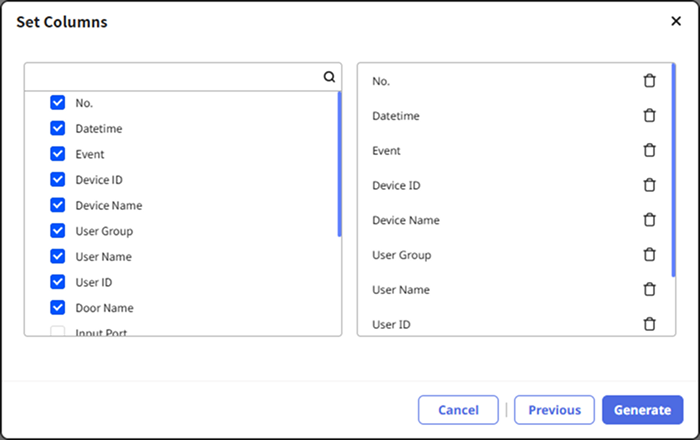Cancel the Set Columns dialog

[x=458, y=410]
